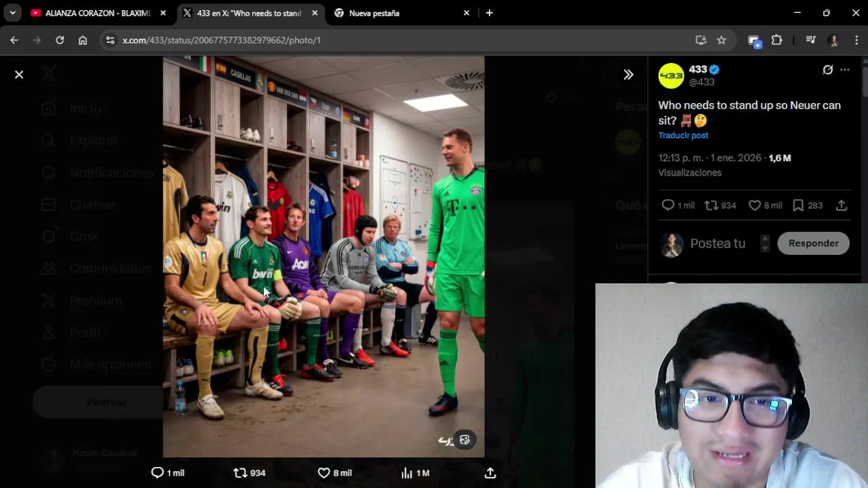The image size is (868, 488).
Task: Like the post using heart below photo
Action: (323, 473)
